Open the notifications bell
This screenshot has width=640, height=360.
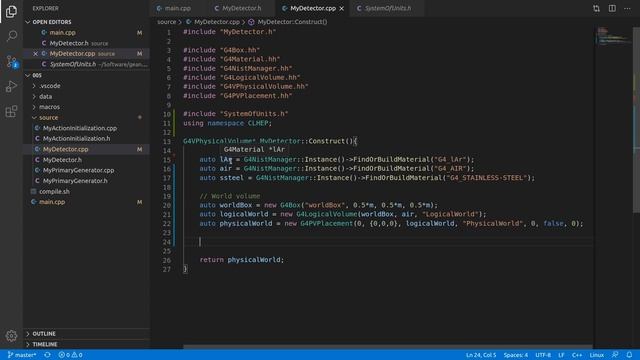629,355
